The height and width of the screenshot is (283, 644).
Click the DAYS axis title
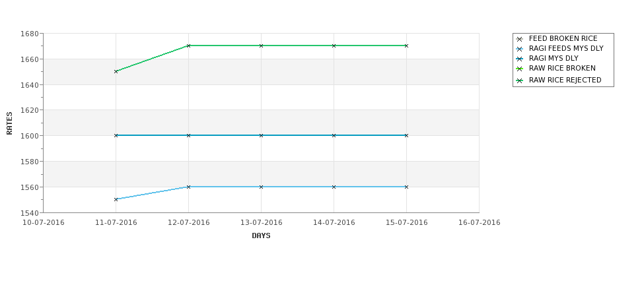[x=261, y=236]
